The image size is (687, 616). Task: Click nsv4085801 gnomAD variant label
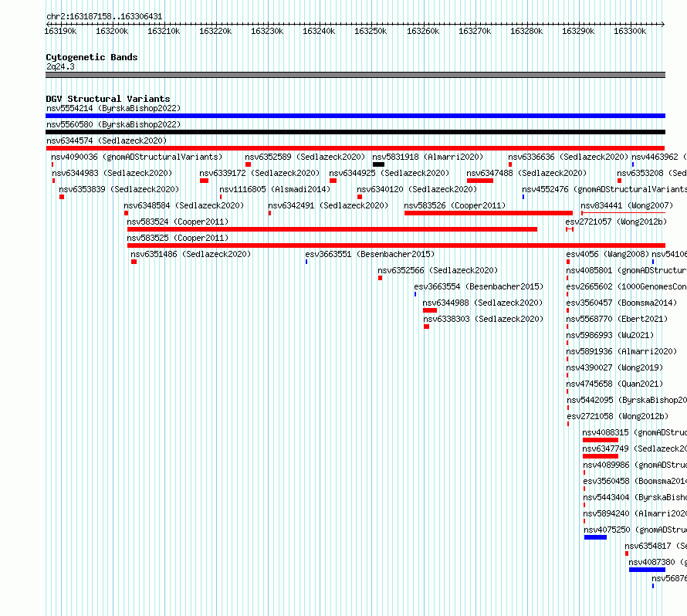click(627, 270)
